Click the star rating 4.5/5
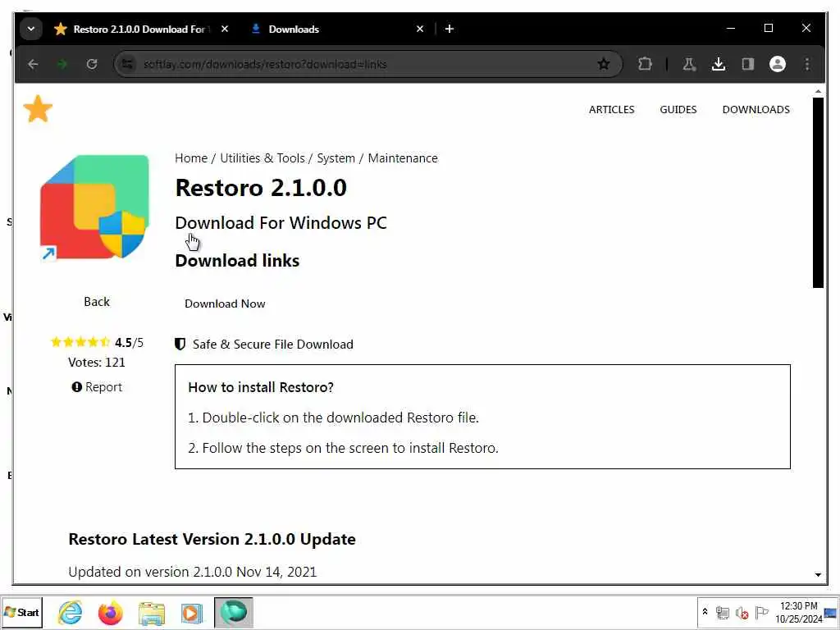The width and height of the screenshot is (840, 630). coord(97,342)
